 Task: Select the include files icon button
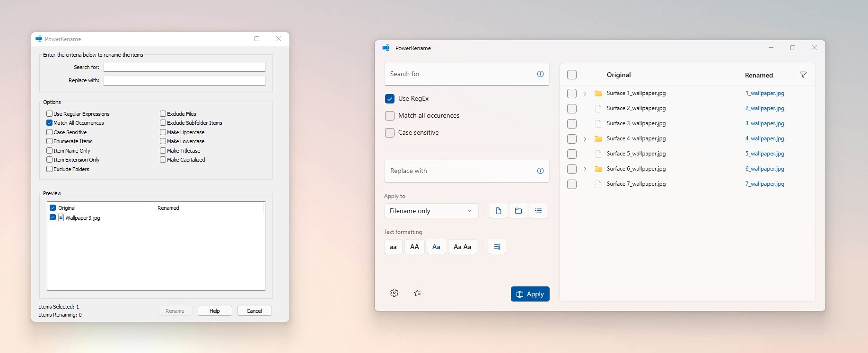click(x=499, y=211)
